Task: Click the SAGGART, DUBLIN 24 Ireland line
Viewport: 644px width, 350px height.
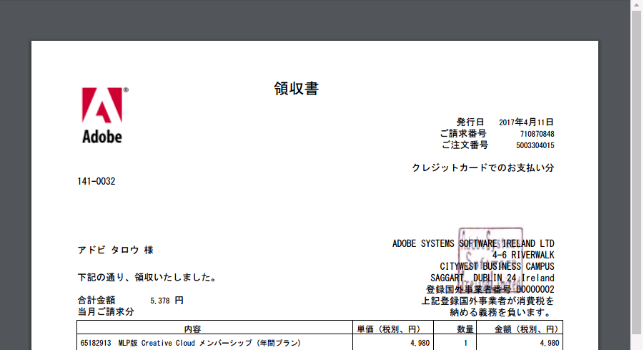Action: tap(492, 278)
